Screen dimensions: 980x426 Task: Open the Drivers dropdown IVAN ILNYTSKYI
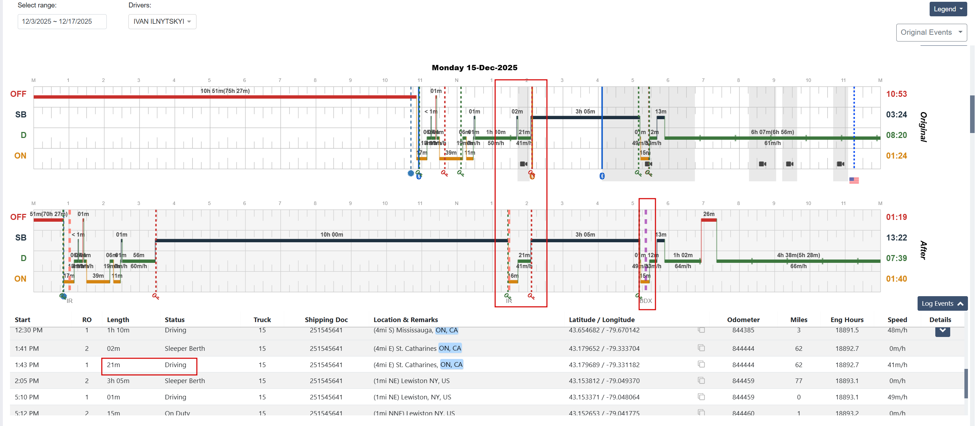coord(162,22)
